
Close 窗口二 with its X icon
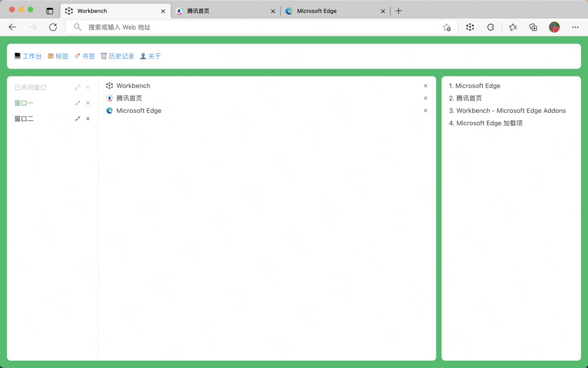[88, 119]
